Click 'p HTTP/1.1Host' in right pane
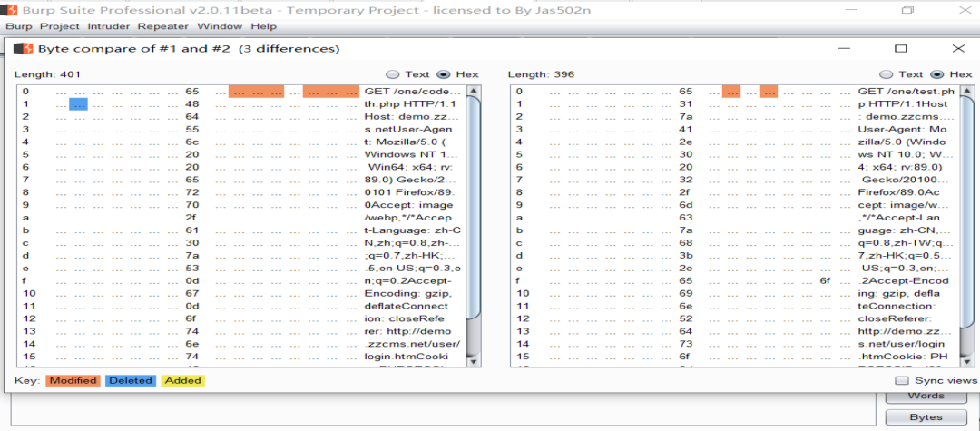This screenshot has height=431, width=980. [x=903, y=104]
